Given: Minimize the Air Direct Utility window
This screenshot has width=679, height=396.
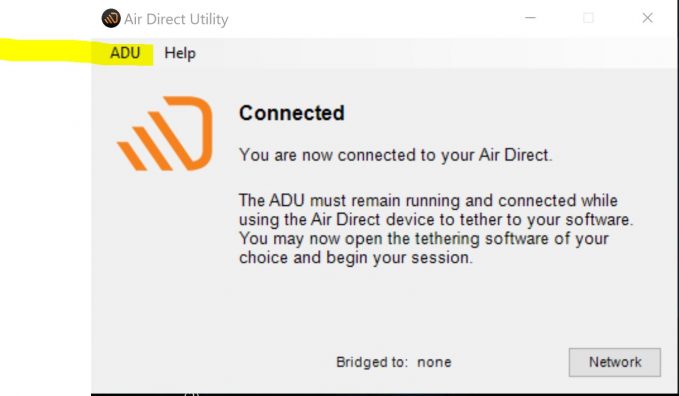Looking at the screenshot, I should click(530, 18).
